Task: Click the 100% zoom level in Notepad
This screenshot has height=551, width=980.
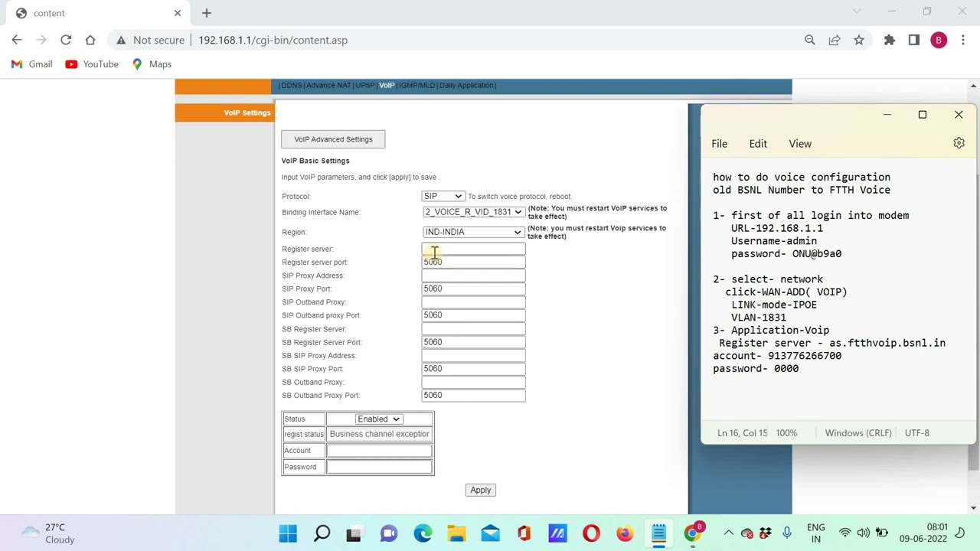Action: 786,433
